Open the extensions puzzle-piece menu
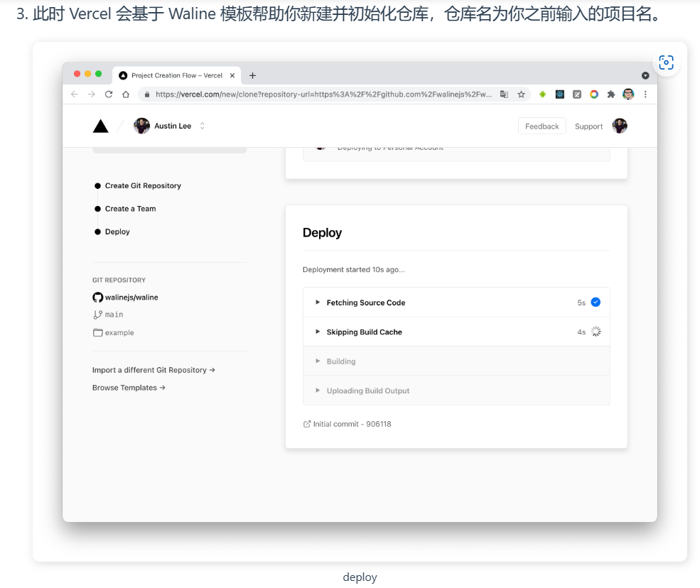The height and width of the screenshot is (588, 700). [610, 94]
